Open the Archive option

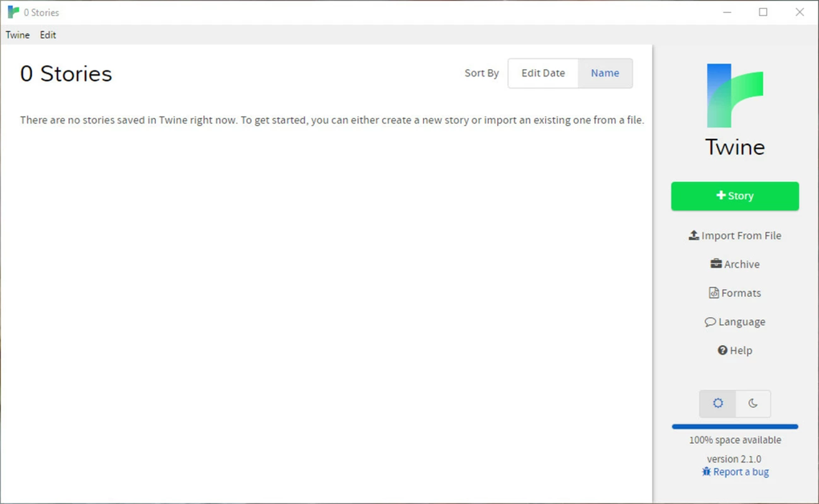coord(735,264)
